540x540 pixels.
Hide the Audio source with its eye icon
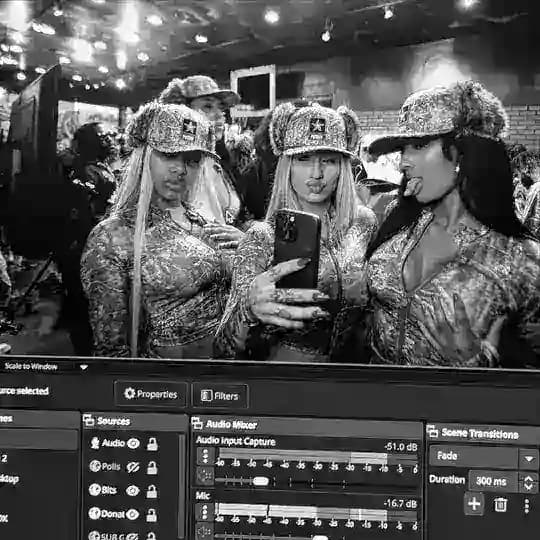(x=133, y=444)
